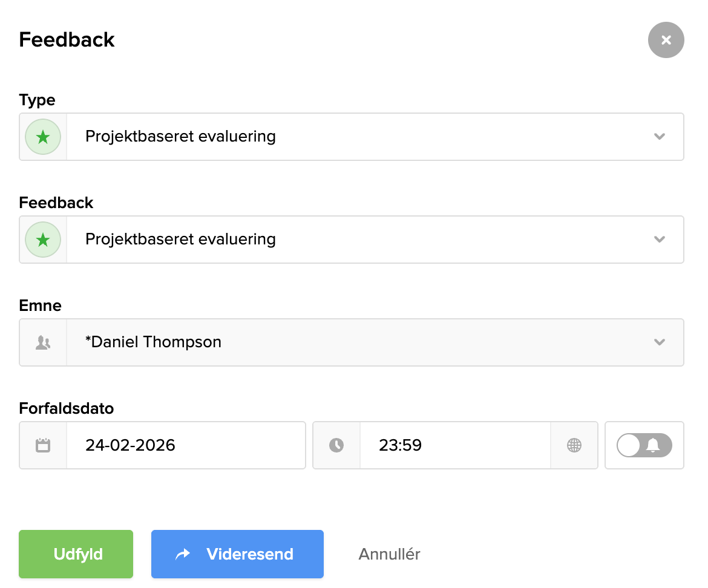This screenshot has width=708, height=588.
Task: Click the 23:59 time input field
Action: (x=454, y=446)
